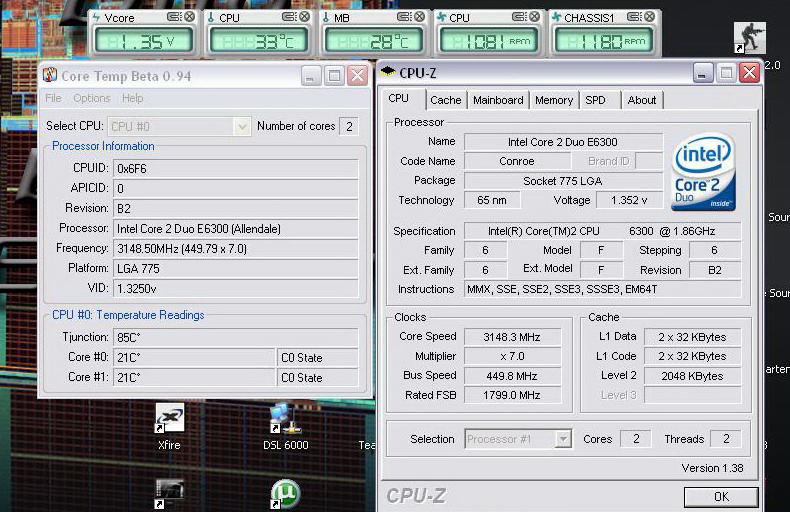Open the desktop shortcut left of uTorrent
The height and width of the screenshot is (512, 790).
169,494
